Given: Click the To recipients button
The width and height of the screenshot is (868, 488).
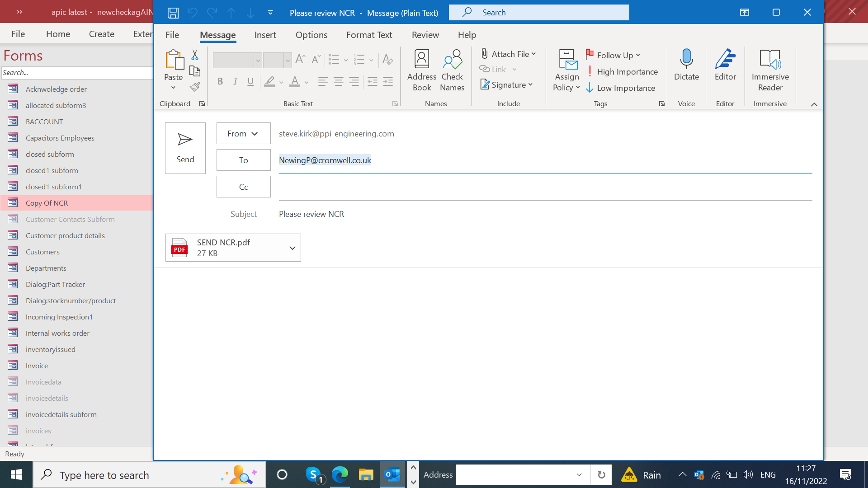Looking at the screenshot, I should [x=243, y=160].
